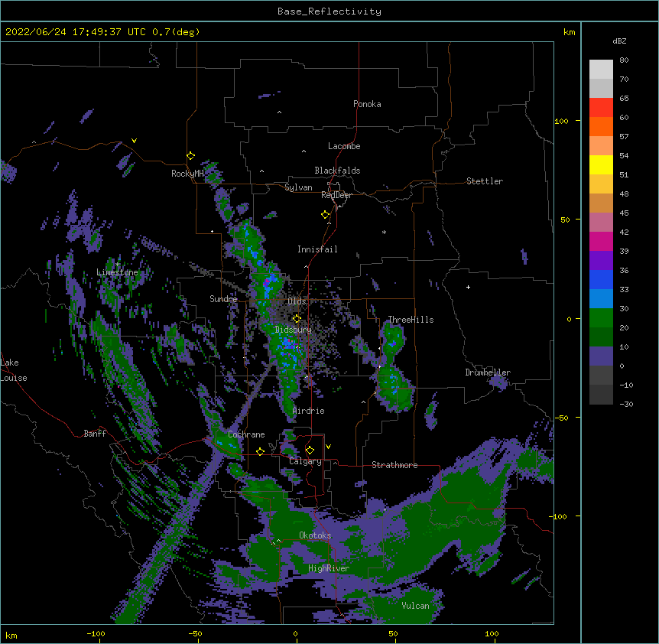This screenshot has height=644, width=659.
Task: Click the -30 value in dBZ legend
Action: [626, 404]
